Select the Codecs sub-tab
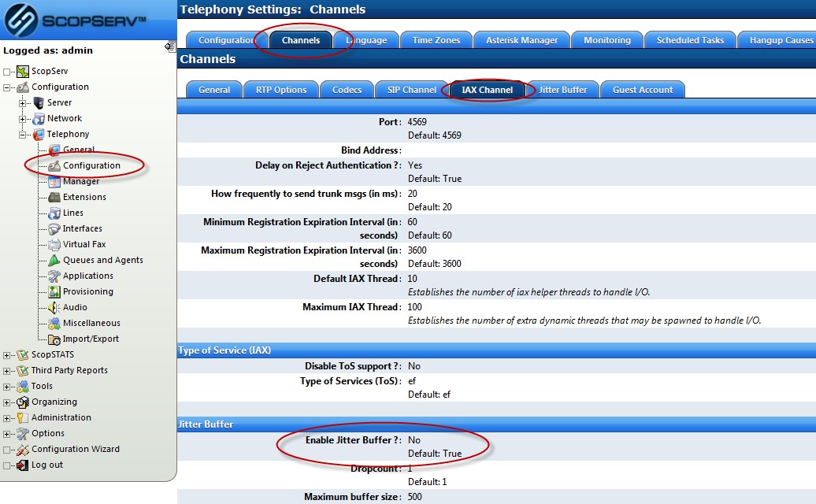 click(347, 90)
